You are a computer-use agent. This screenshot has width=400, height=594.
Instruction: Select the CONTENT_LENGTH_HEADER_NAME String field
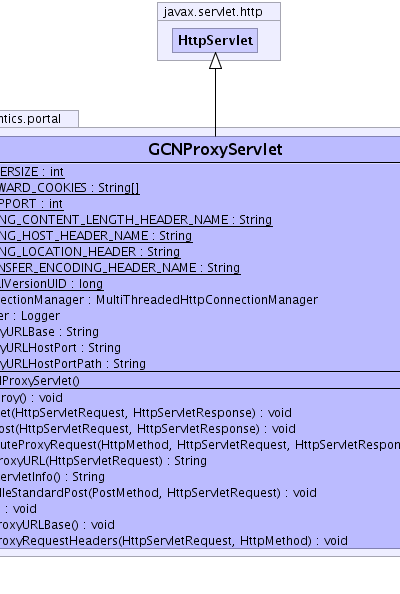(x=136, y=220)
